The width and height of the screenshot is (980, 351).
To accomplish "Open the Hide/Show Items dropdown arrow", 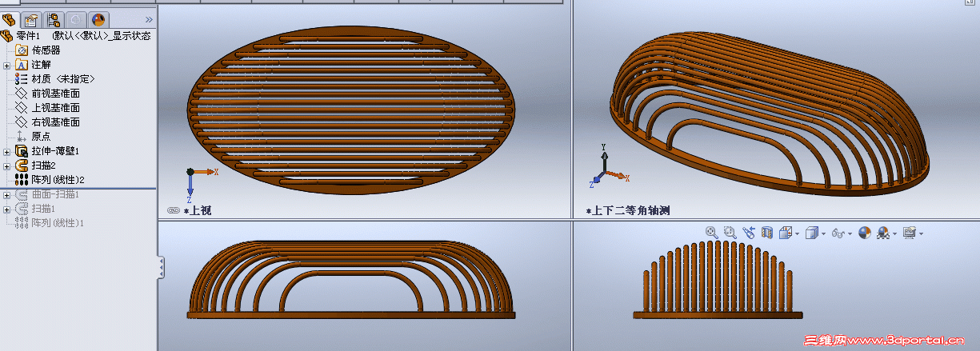I will (851, 233).
